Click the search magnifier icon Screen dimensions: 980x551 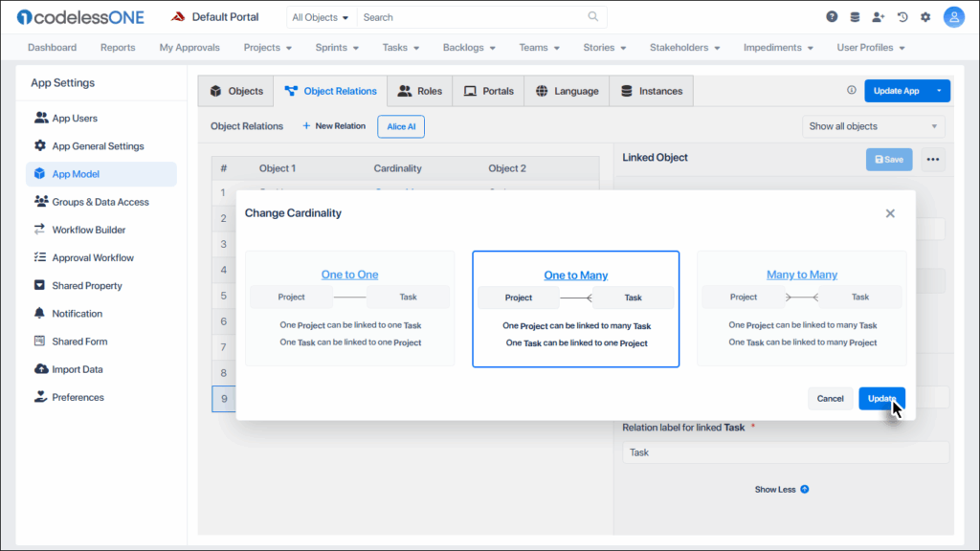tap(593, 17)
